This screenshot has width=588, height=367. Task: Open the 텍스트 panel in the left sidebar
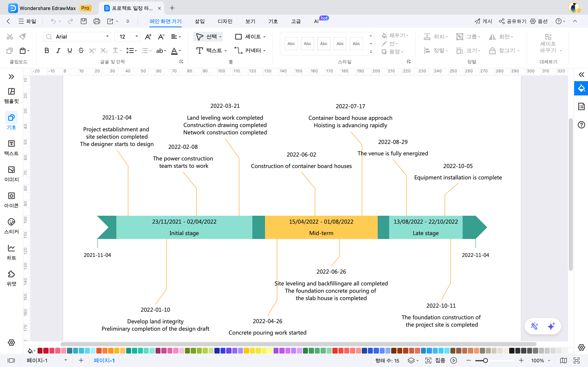(11, 148)
